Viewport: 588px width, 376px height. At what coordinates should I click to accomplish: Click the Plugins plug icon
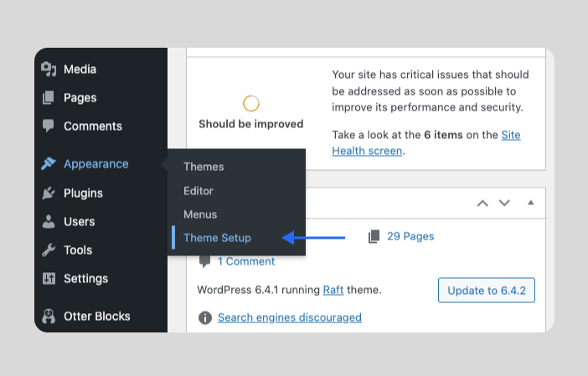49,193
